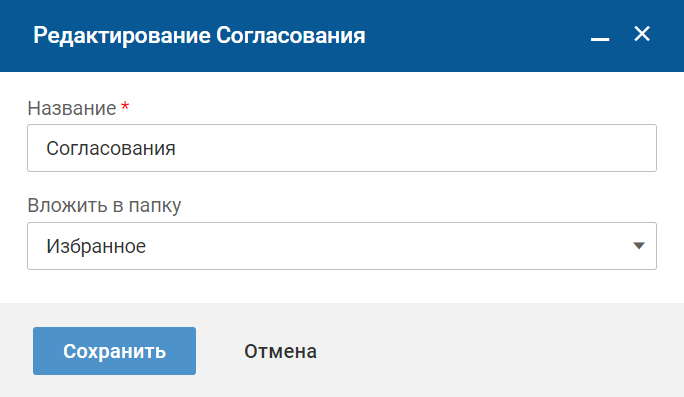
Task: Cancel editing via Отмена
Action: (280, 351)
